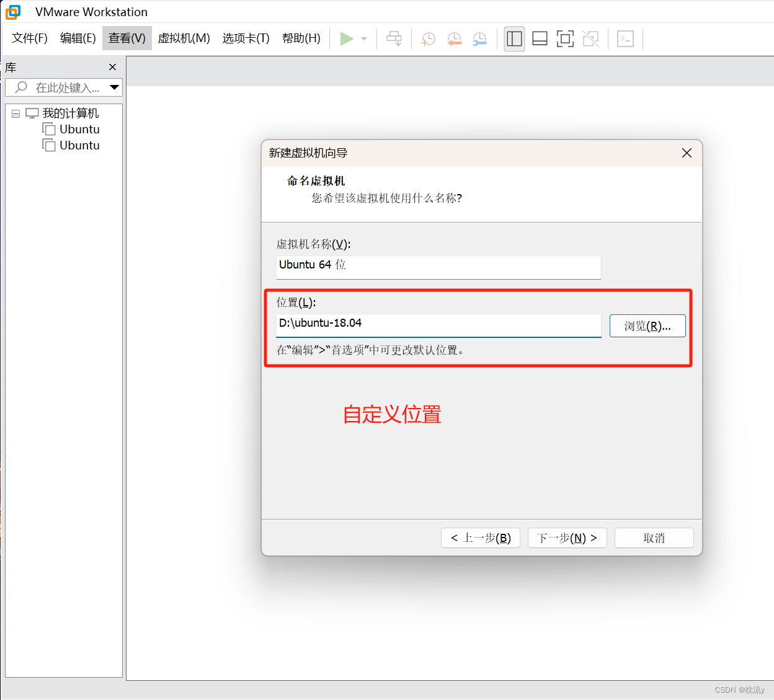Close the 新建虚拟机向导 dialog
The height and width of the screenshot is (700, 774).
(687, 153)
